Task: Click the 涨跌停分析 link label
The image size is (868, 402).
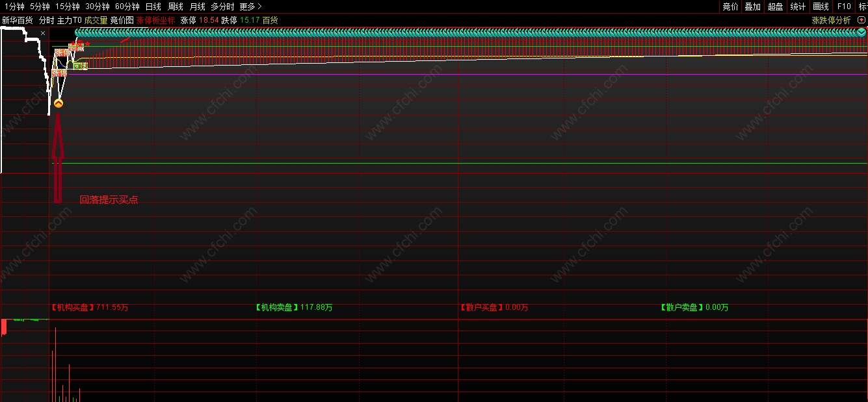Action: point(831,20)
